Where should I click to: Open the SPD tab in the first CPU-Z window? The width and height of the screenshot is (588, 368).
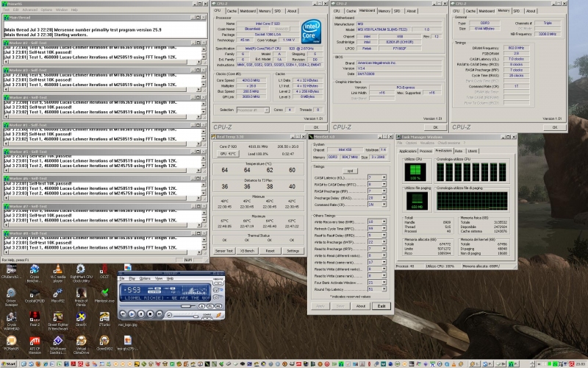coord(277,11)
